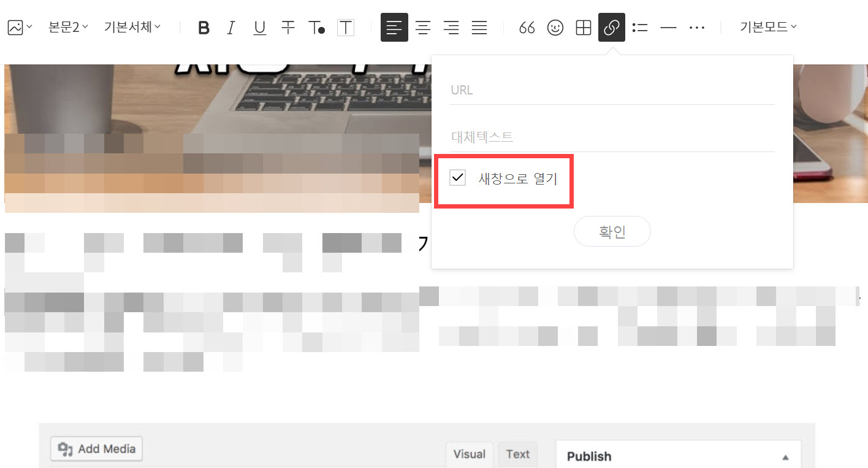The height and width of the screenshot is (468, 868).
Task: Toggle bold text formatting
Action: (x=204, y=27)
